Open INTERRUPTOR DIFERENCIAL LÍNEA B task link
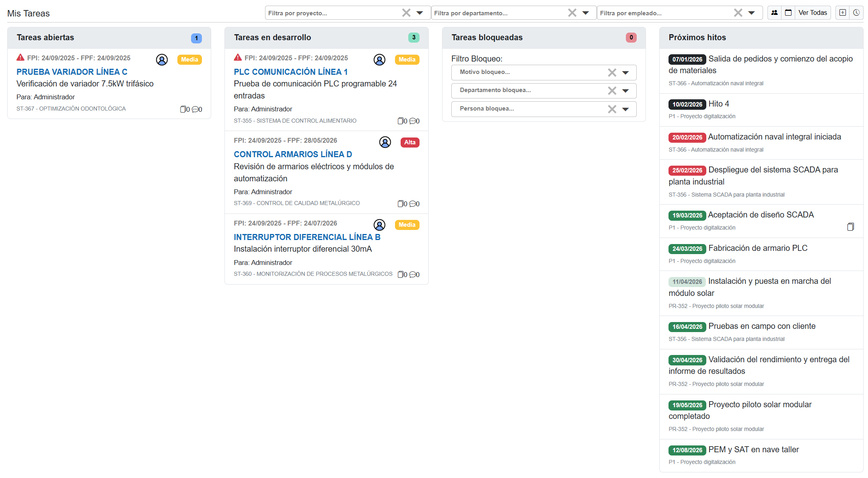The image size is (868, 478). tap(307, 237)
